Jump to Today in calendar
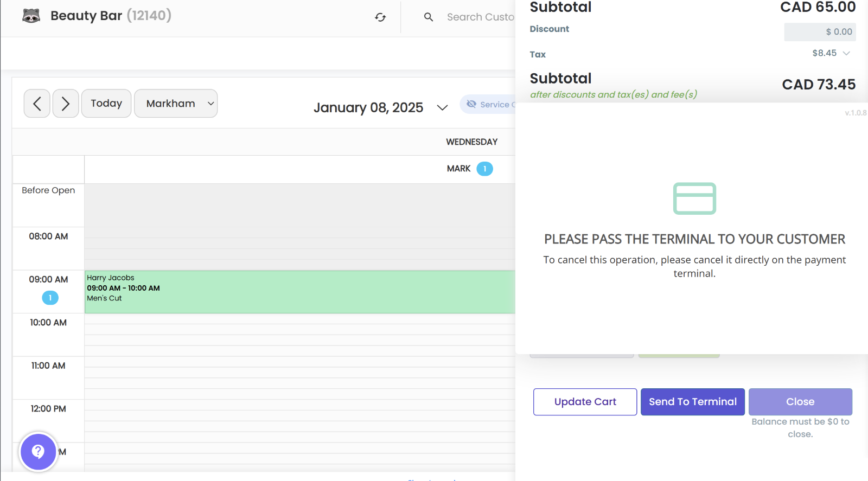868x481 pixels. [106, 104]
